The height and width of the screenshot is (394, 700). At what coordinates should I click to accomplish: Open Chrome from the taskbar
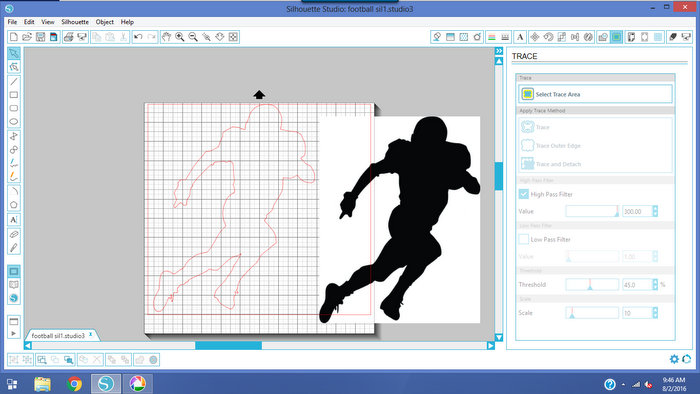[74, 383]
